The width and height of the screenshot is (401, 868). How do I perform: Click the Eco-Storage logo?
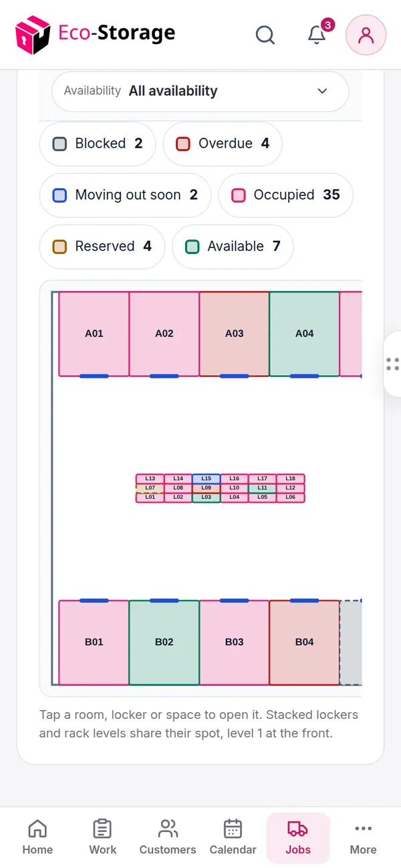click(95, 35)
